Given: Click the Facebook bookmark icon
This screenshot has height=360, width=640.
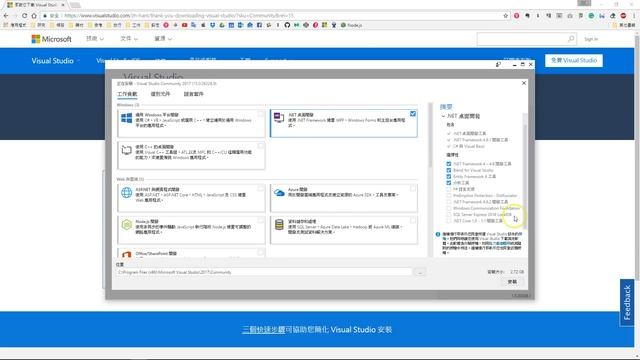Looking at the screenshot, I should (x=259, y=25).
